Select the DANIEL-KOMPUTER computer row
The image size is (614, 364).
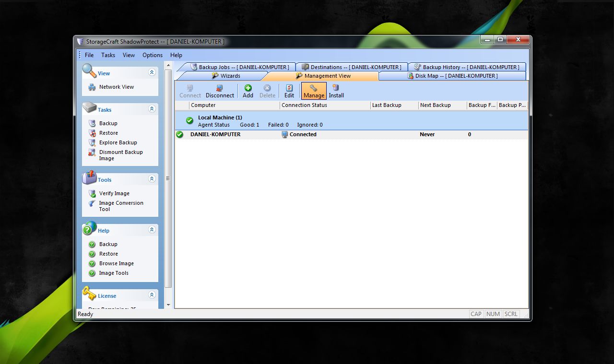pyautogui.click(x=351, y=135)
